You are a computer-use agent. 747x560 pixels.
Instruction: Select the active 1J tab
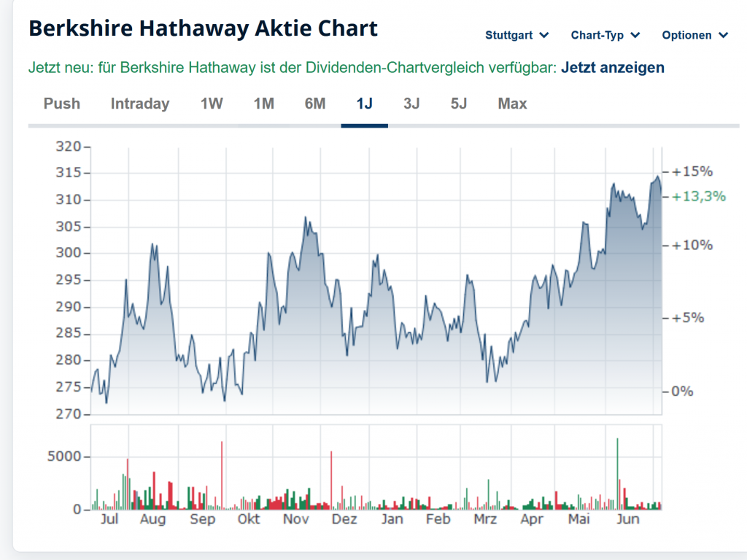(x=365, y=104)
